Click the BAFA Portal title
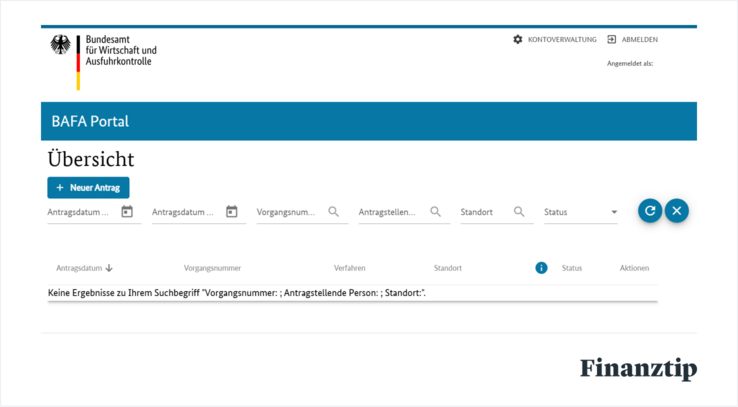The width and height of the screenshot is (738, 407). coord(90,121)
